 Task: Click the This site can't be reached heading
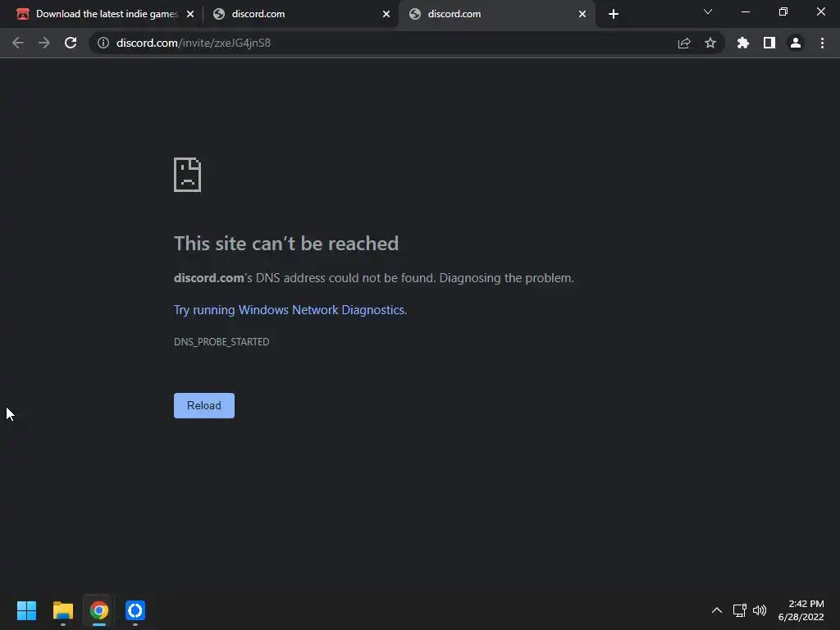286,244
